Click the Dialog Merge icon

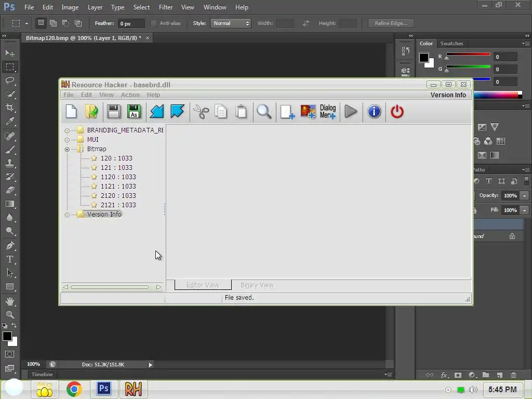(328, 112)
